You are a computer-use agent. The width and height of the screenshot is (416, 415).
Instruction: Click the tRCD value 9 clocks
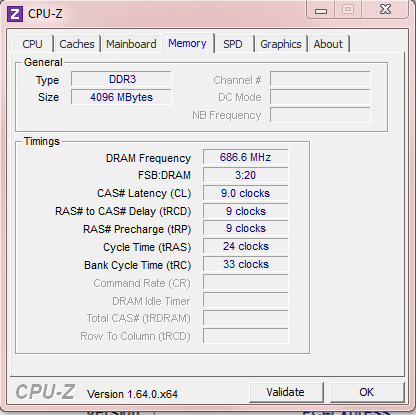245,211
